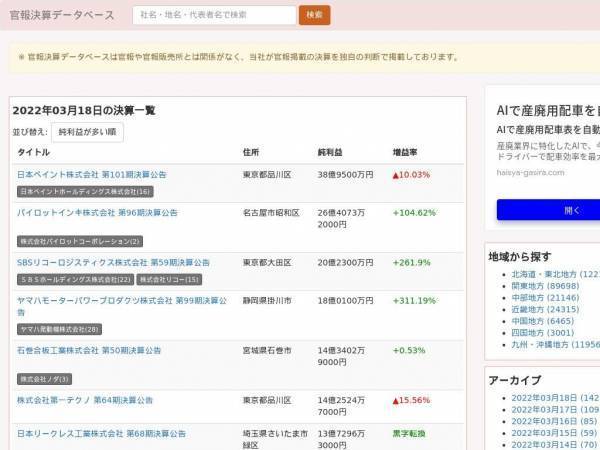Open 日本ペイント株式会社 第101期決算公告 link

(x=92, y=175)
